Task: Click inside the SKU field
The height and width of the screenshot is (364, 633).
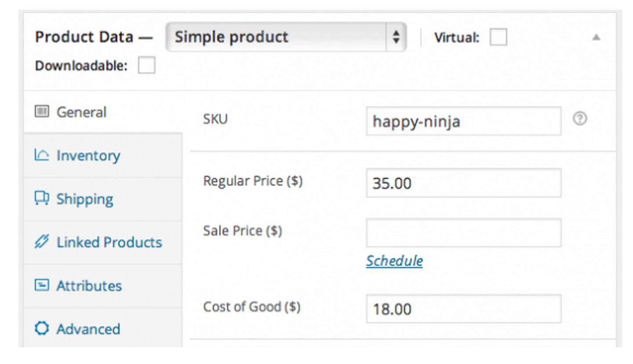Action: [463, 121]
